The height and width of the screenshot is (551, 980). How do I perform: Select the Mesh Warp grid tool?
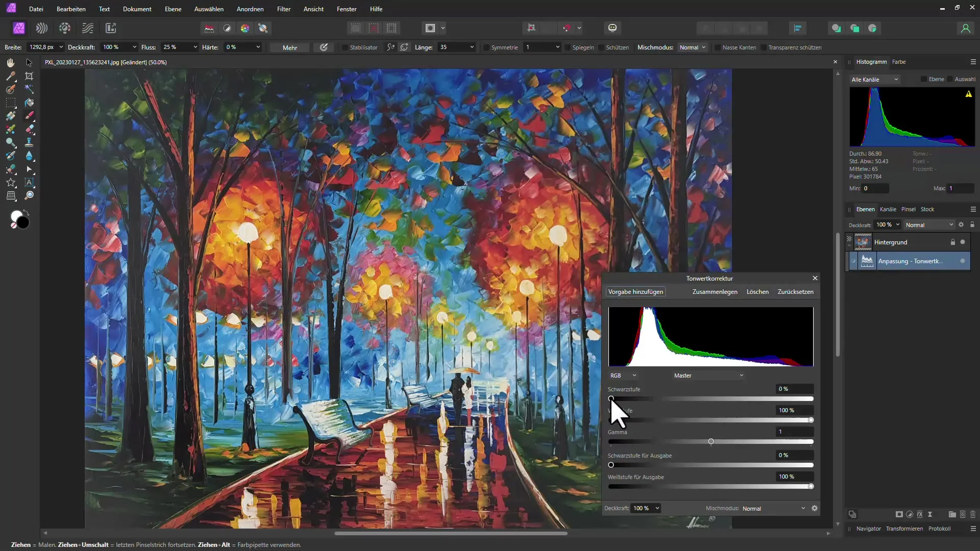pyautogui.click(x=11, y=195)
